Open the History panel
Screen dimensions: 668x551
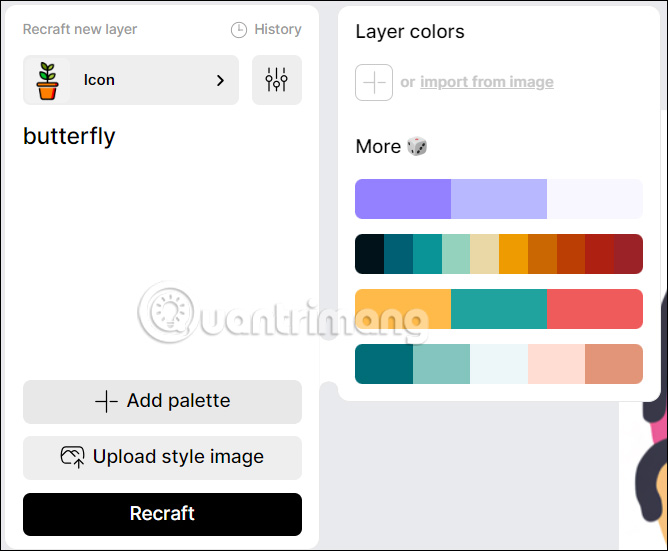[266, 30]
